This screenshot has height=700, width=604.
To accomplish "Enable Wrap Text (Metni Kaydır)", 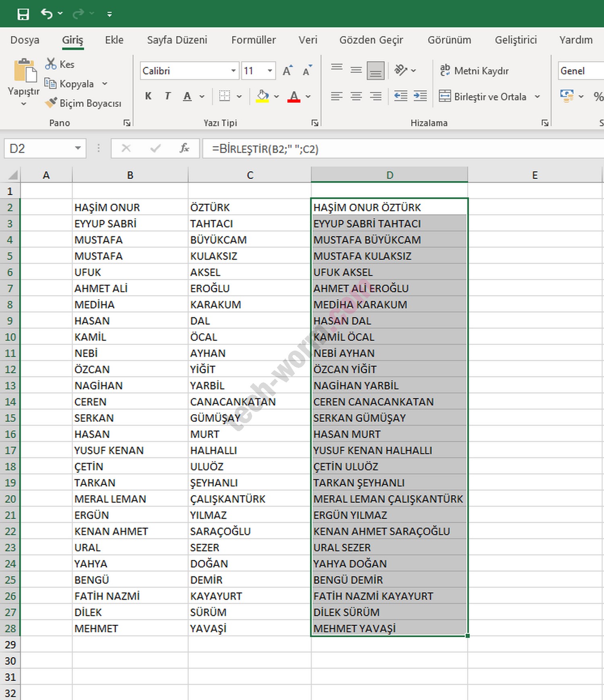I will pos(474,71).
